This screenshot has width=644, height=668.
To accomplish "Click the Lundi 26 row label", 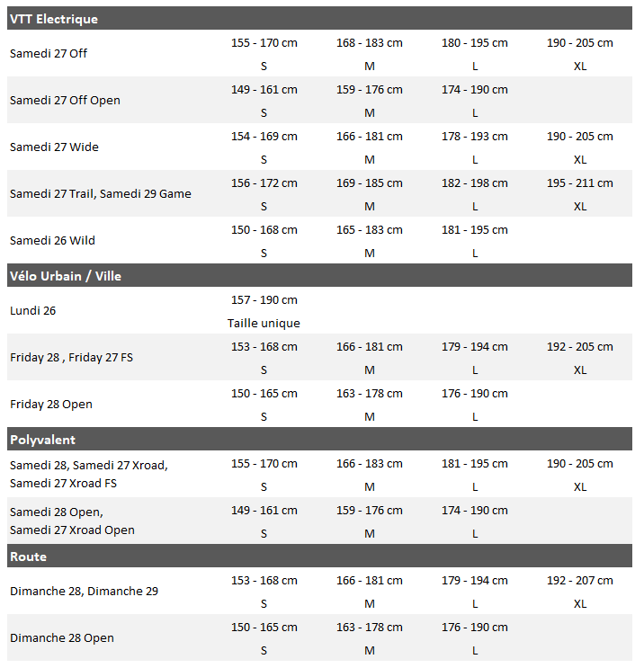I will point(32,310).
